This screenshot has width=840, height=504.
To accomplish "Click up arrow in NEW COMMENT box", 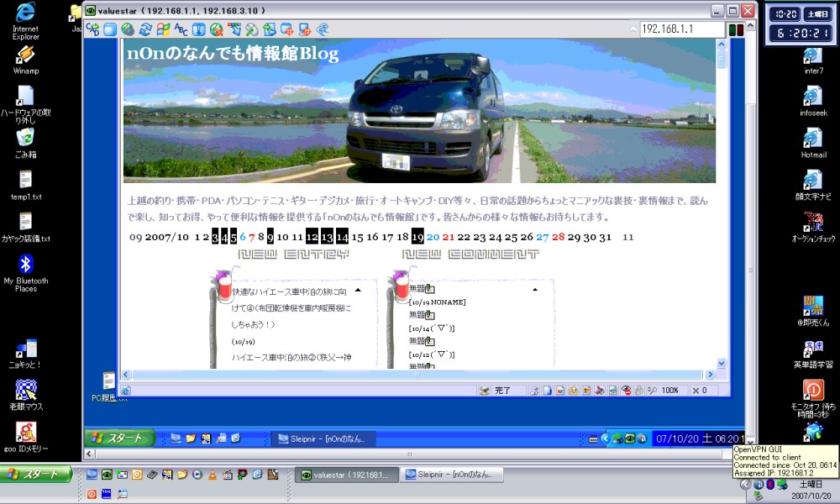I will pyautogui.click(x=534, y=290).
